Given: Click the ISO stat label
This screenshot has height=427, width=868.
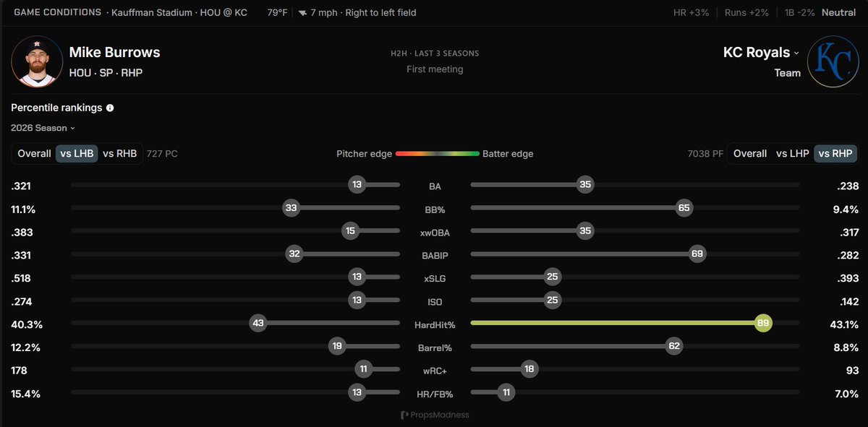Looking at the screenshot, I should (x=435, y=301).
